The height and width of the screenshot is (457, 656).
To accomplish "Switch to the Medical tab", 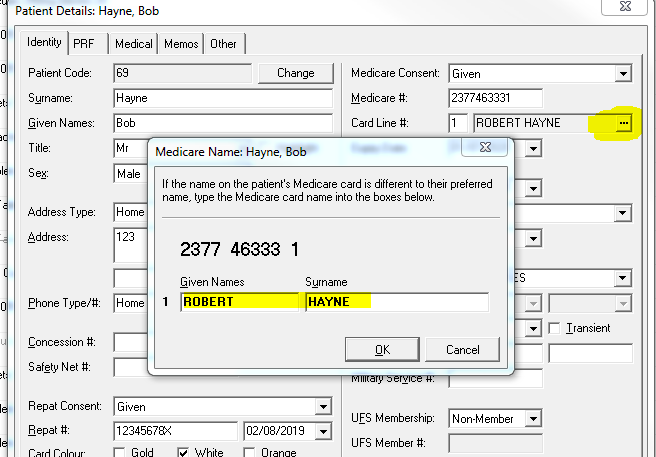I will pyautogui.click(x=133, y=44).
